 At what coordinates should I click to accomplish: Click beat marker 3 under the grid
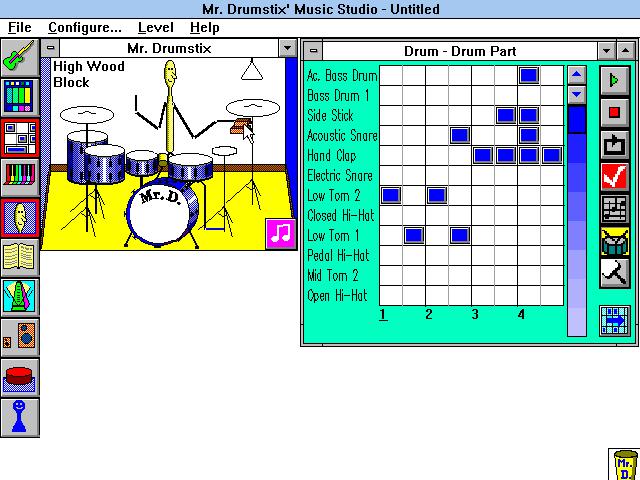point(475,314)
